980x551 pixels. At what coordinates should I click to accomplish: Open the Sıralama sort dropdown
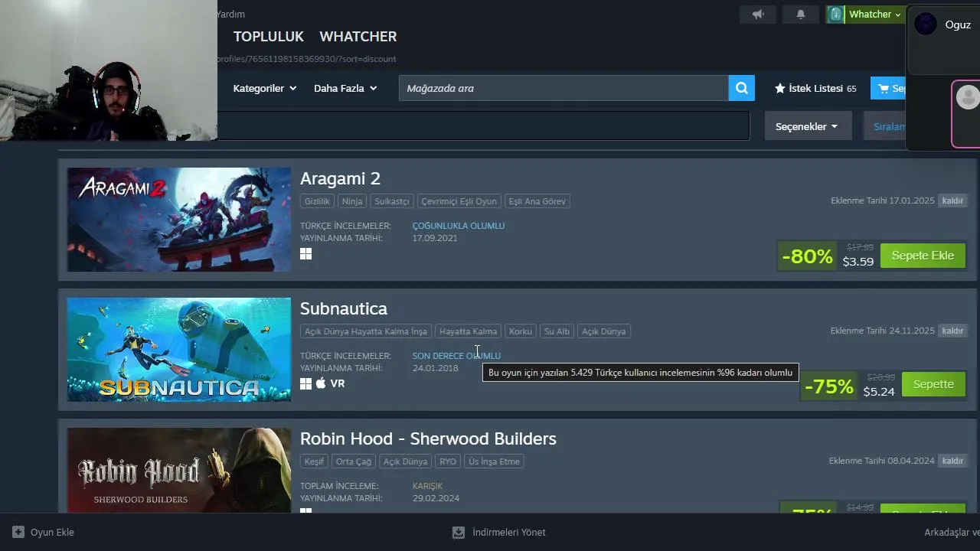(887, 126)
